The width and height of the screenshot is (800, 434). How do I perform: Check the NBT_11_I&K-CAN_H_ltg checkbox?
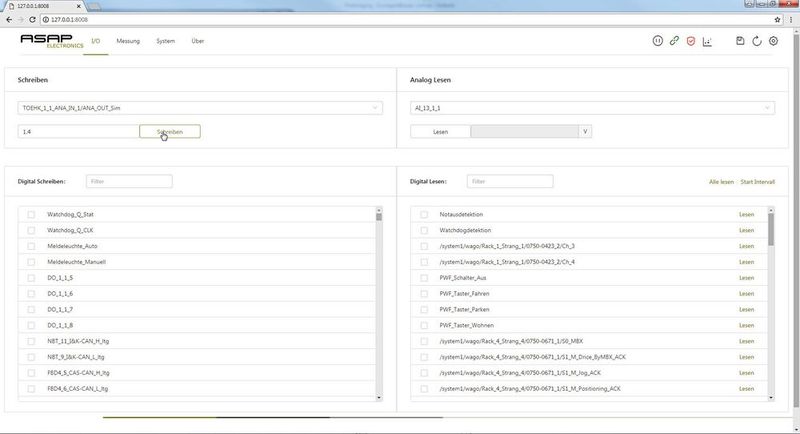tap(31, 341)
